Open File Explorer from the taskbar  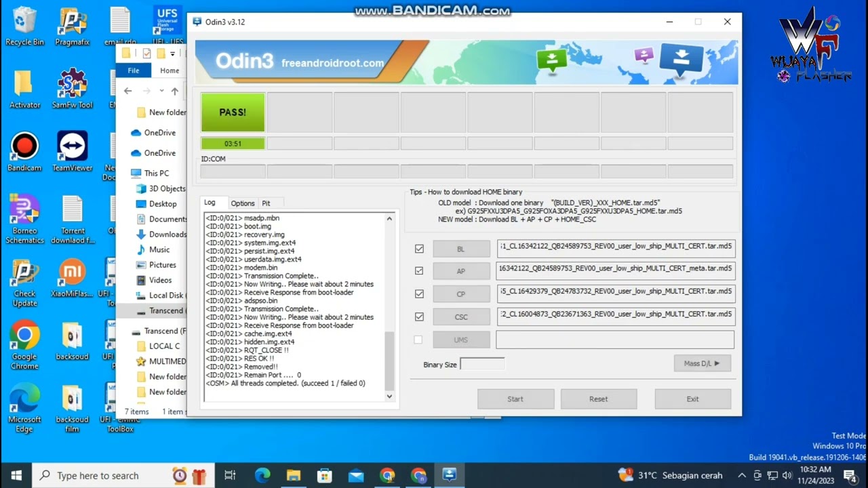coord(294,475)
